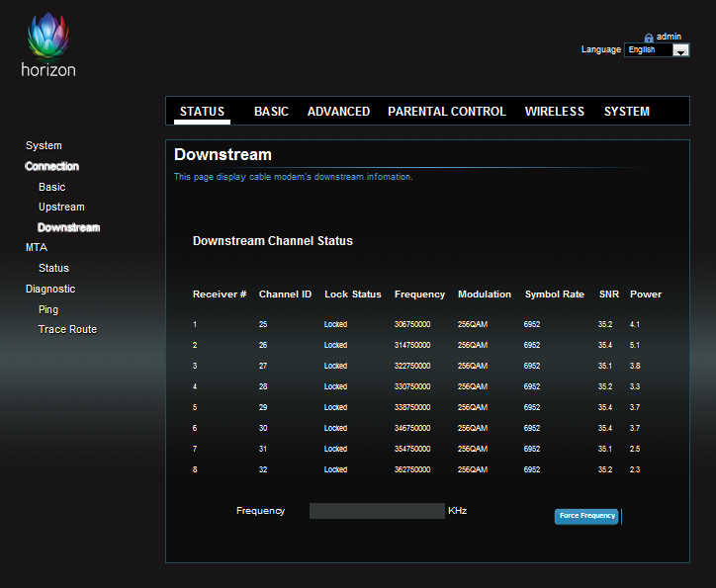Viewport: 716px width, 588px height.
Task: Click power value 3.3
Action: (635, 386)
